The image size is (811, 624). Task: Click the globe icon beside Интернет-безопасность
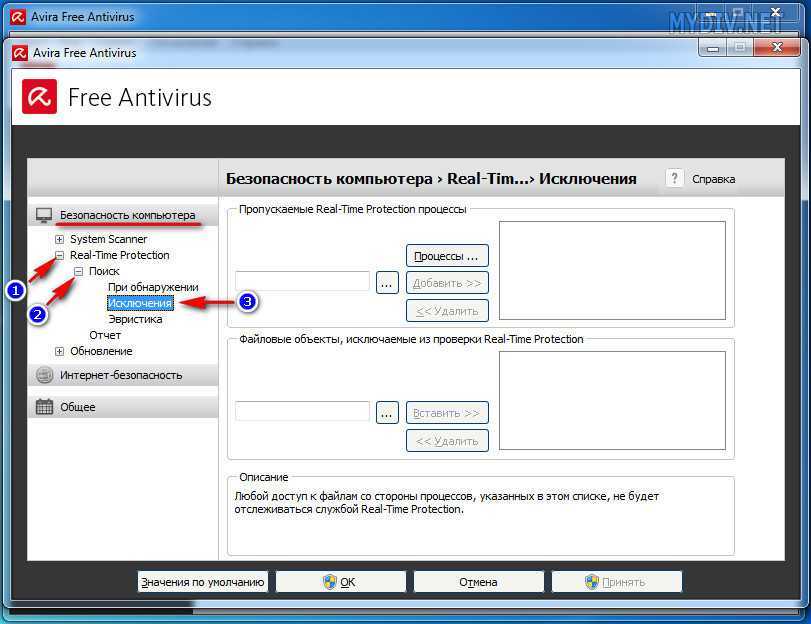click(44, 375)
